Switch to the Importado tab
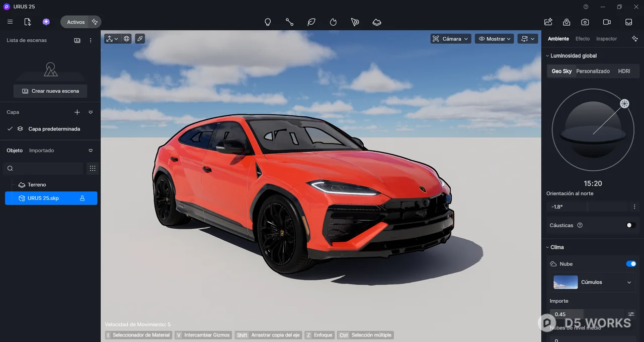This screenshot has width=644, height=342. click(x=41, y=151)
